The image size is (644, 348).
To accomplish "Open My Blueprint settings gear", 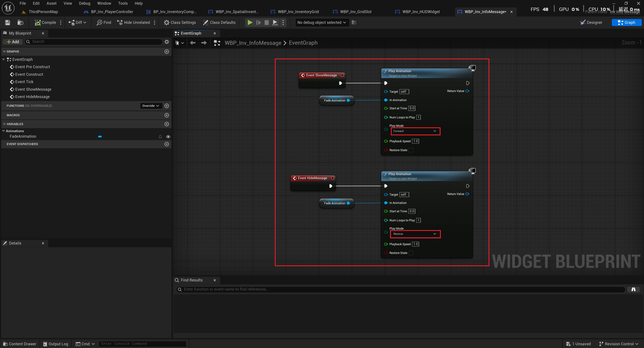I will 167,42.
